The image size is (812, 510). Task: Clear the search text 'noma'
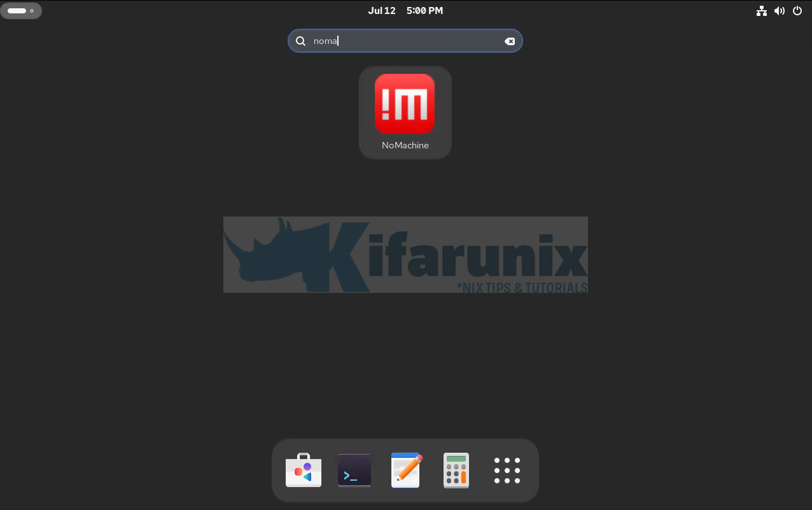(x=510, y=41)
